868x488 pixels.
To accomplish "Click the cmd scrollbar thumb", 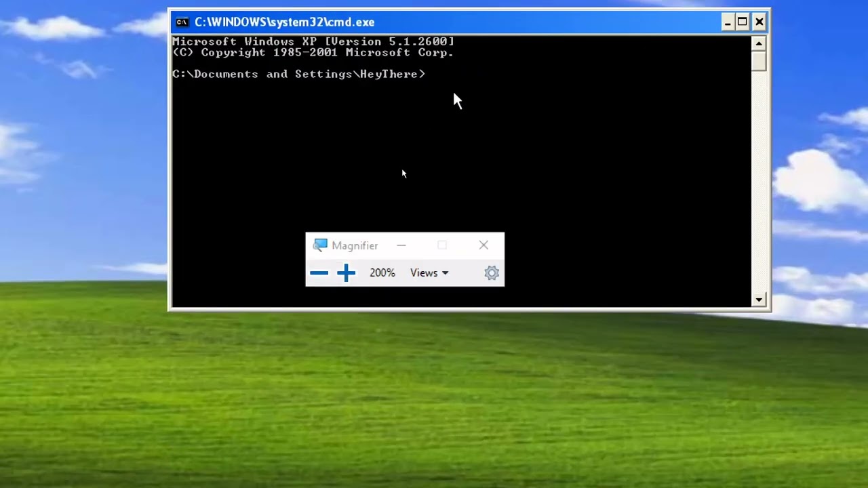I will (x=759, y=60).
